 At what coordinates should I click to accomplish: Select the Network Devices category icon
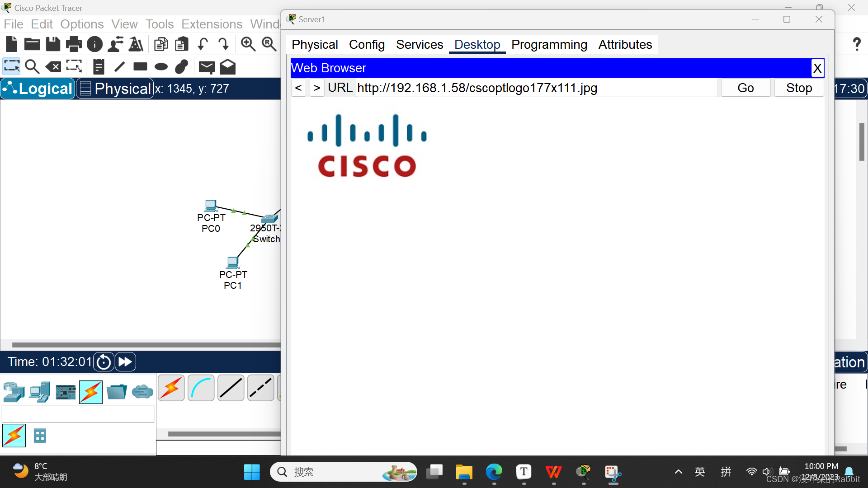pyautogui.click(x=14, y=392)
